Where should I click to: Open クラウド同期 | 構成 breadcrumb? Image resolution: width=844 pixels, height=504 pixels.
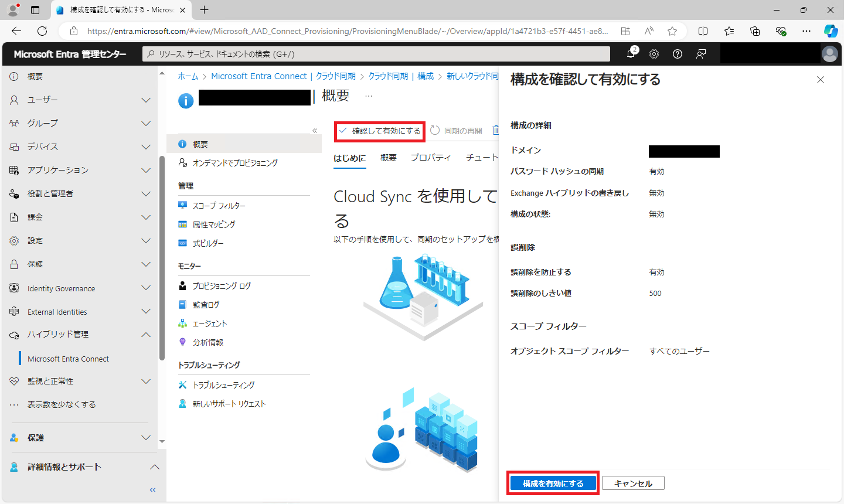[x=401, y=76]
